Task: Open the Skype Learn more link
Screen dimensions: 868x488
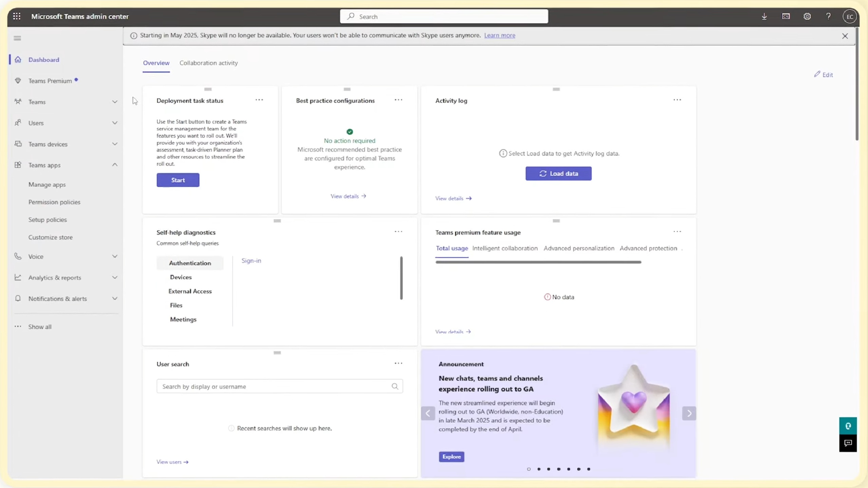Action: point(499,35)
